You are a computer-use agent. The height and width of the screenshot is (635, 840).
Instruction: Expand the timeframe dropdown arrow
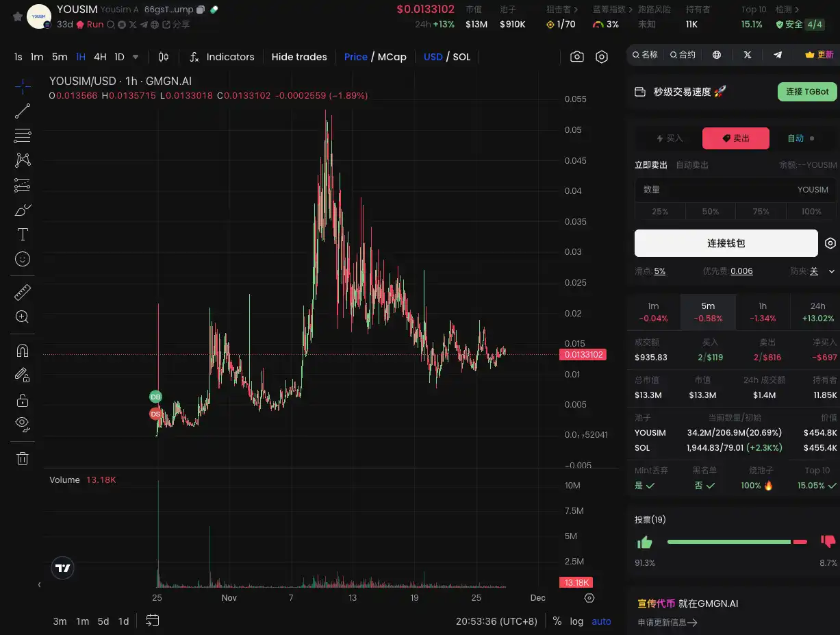coord(136,57)
